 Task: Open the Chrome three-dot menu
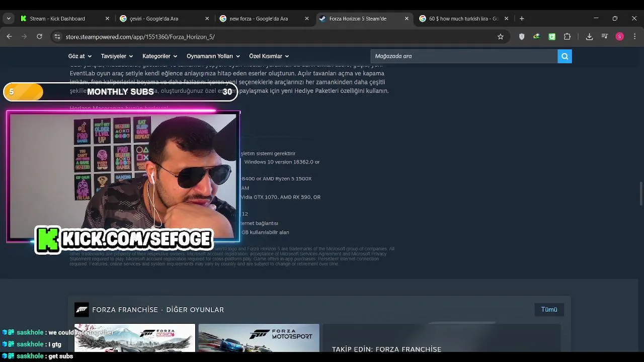tap(634, 36)
